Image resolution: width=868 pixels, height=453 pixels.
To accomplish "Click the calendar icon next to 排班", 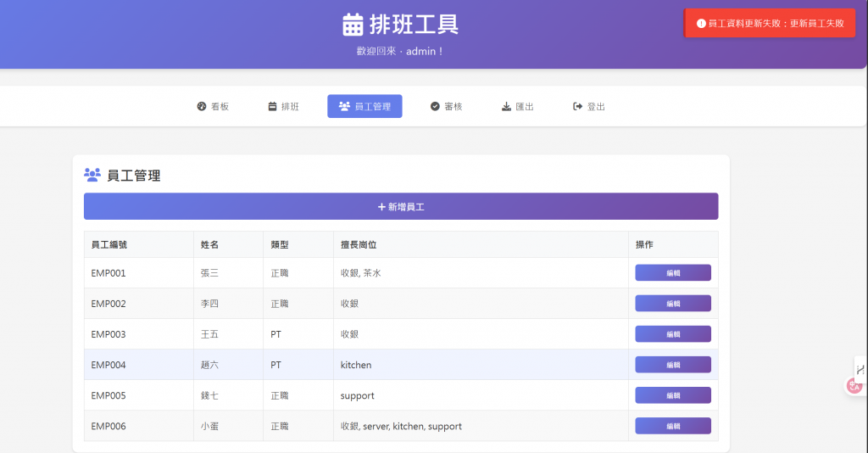I will [272, 106].
